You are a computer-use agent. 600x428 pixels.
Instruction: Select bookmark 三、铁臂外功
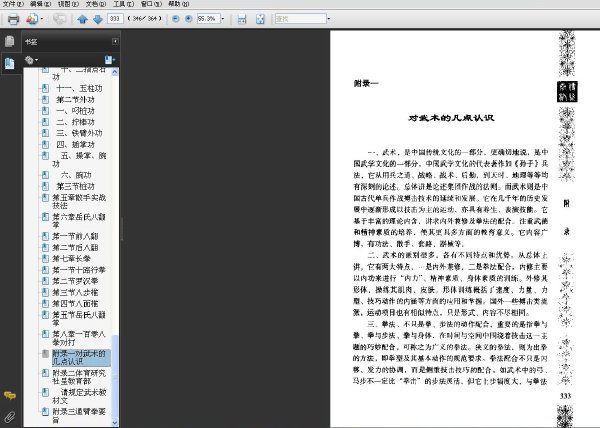pyautogui.click(x=79, y=133)
